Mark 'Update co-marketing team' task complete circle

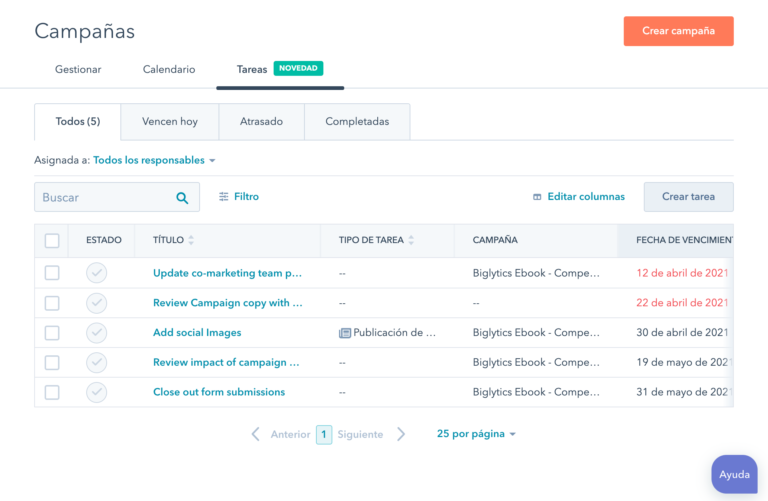pyautogui.click(x=96, y=273)
